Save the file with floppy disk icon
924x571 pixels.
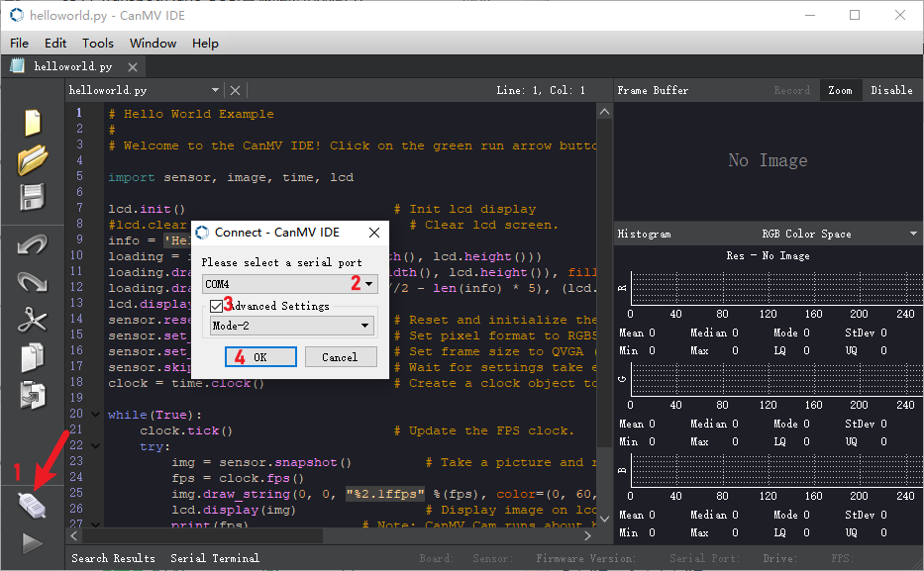[33, 197]
